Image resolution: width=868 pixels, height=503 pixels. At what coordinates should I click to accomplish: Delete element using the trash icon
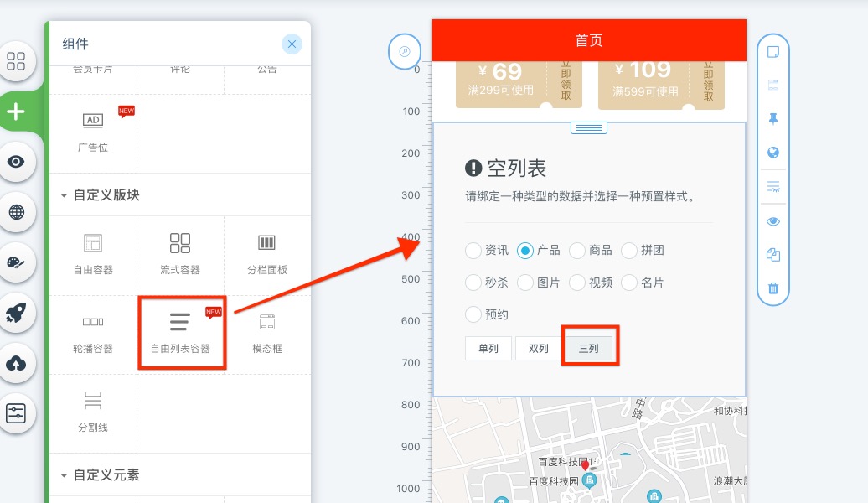click(773, 288)
